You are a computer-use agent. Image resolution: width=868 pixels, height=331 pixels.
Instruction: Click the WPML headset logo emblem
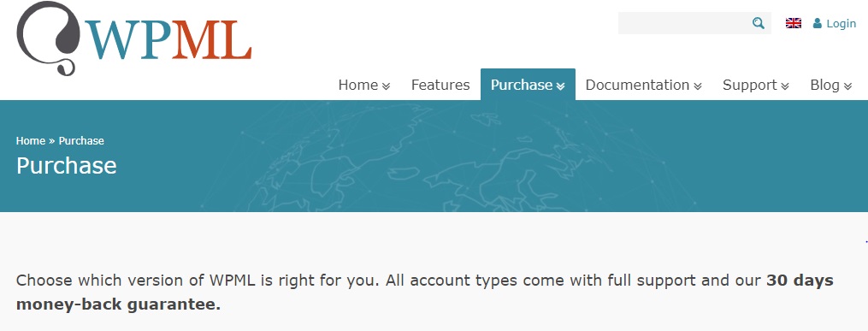coord(49,38)
